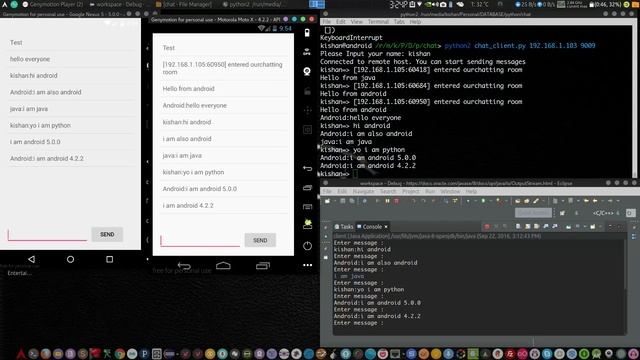
Task: Terminate the process from Console view toolbar
Action: [x=487, y=227]
